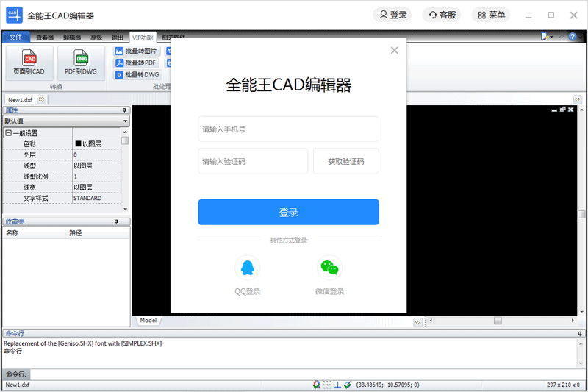Click the WeChat login icon
588x392 pixels.
coord(329,268)
